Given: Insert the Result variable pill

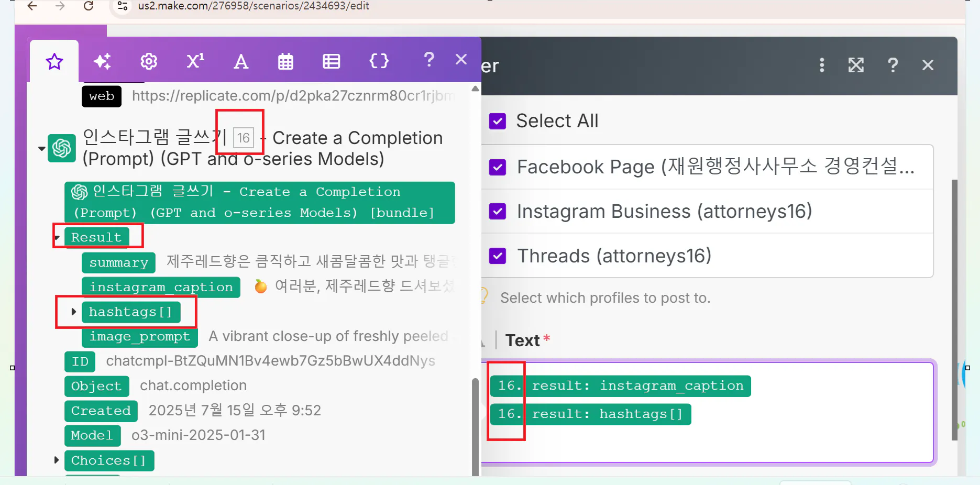Looking at the screenshot, I should pyautogui.click(x=96, y=237).
